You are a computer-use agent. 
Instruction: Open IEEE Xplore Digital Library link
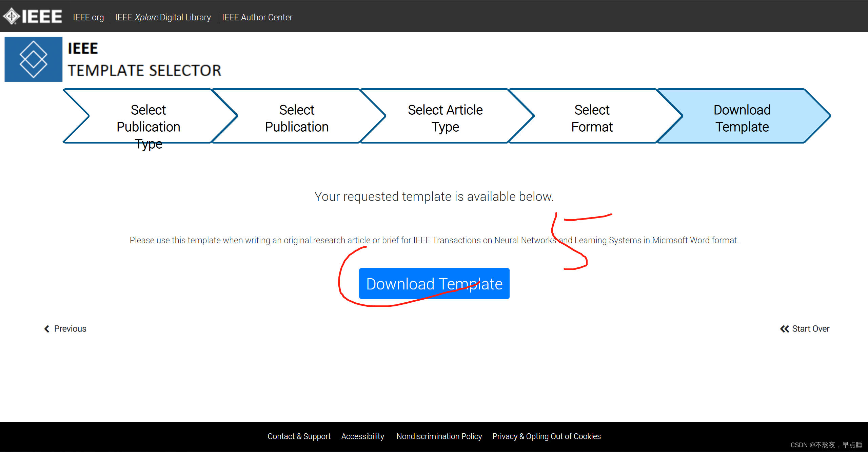pos(163,17)
